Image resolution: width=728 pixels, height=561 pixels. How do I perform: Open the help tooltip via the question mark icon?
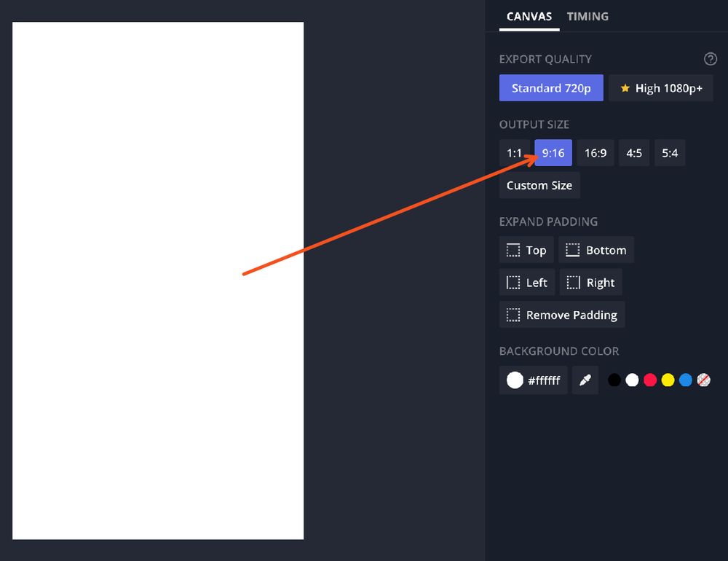(711, 59)
